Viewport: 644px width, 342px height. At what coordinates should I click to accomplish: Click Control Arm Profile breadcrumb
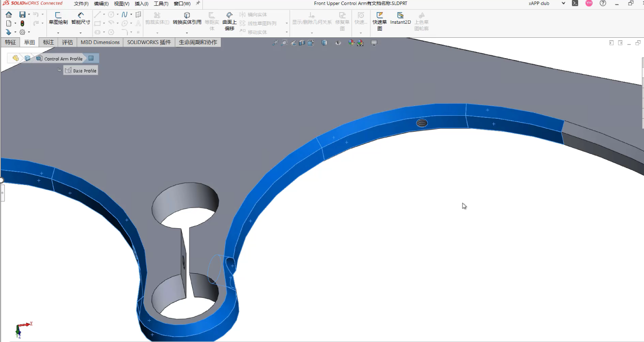click(63, 59)
